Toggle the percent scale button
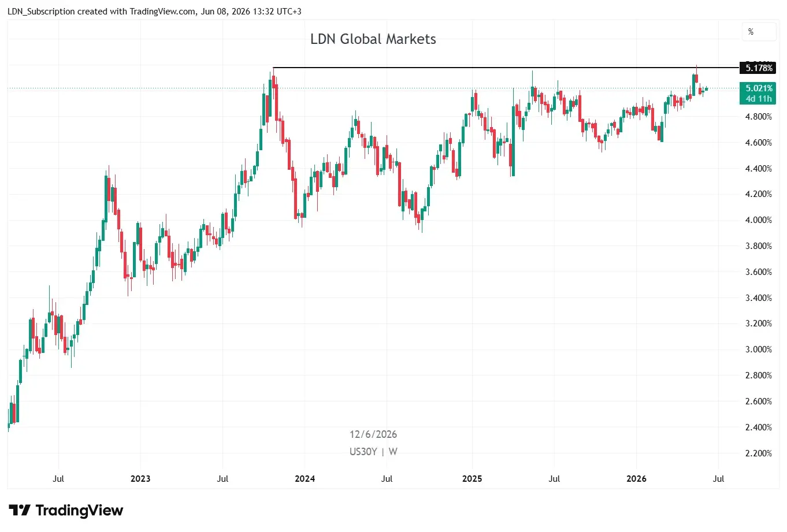The width and height of the screenshot is (787, 532). [x=759, y=32]
